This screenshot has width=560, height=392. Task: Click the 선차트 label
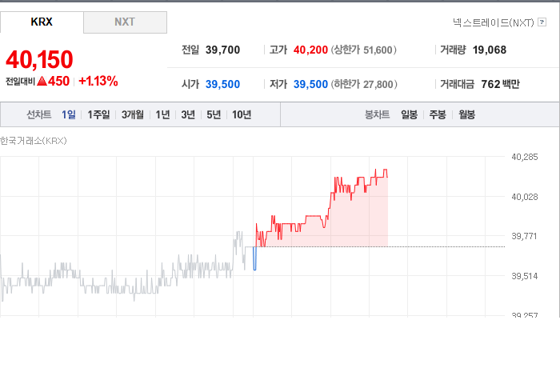(x=39, y=114)
